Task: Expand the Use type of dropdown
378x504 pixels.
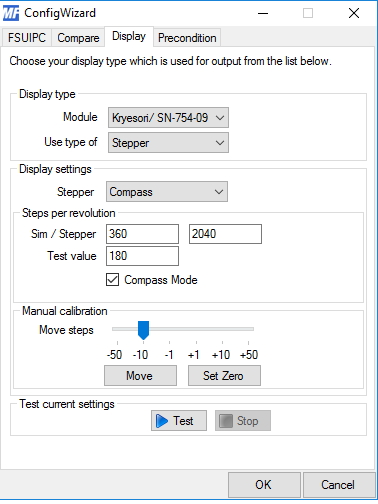Action: [168, 143]
